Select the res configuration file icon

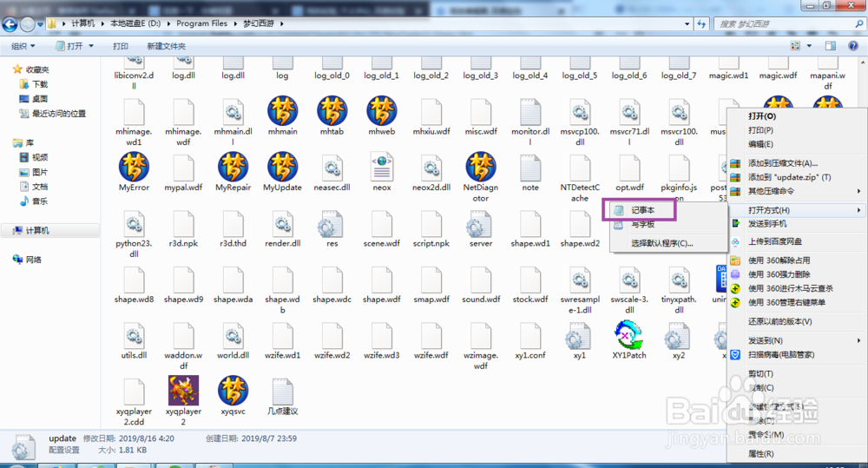(x=332, y=224)
